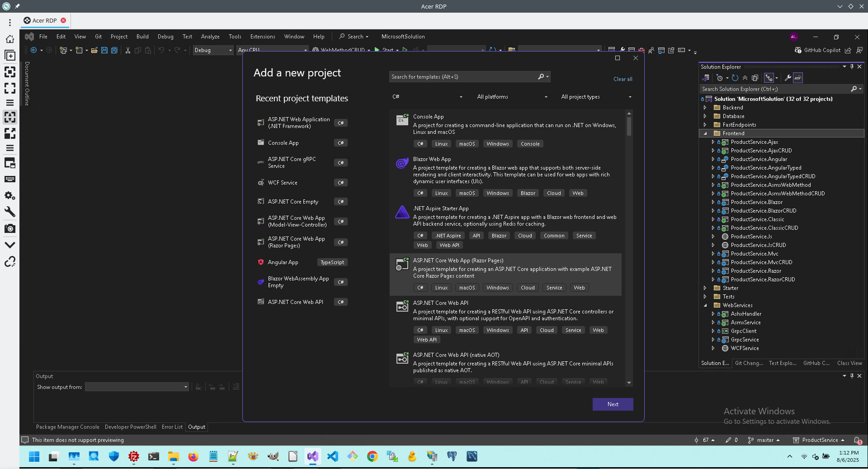Click the Cut scissors icon in toolbar
Viewport: 868px width, 469px height.
128,50
